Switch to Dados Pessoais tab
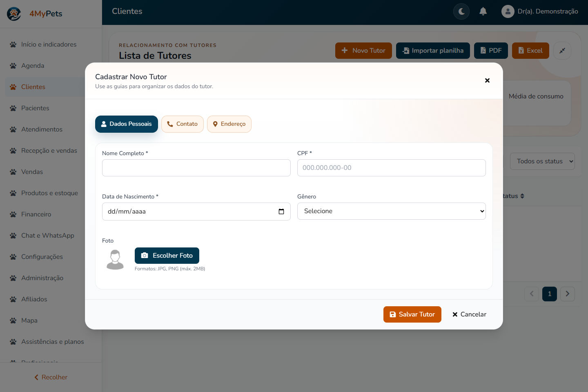Image resolution: width=588 pixels, height=392 pixels. [127, 124]
